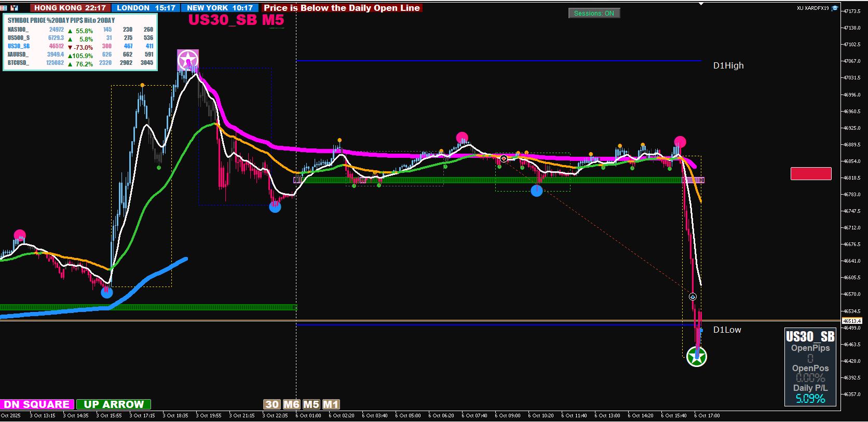Click the US30_SB heading in the info panel
The width and height of the screenshot is (868, 422).
[x=810, y=336]
